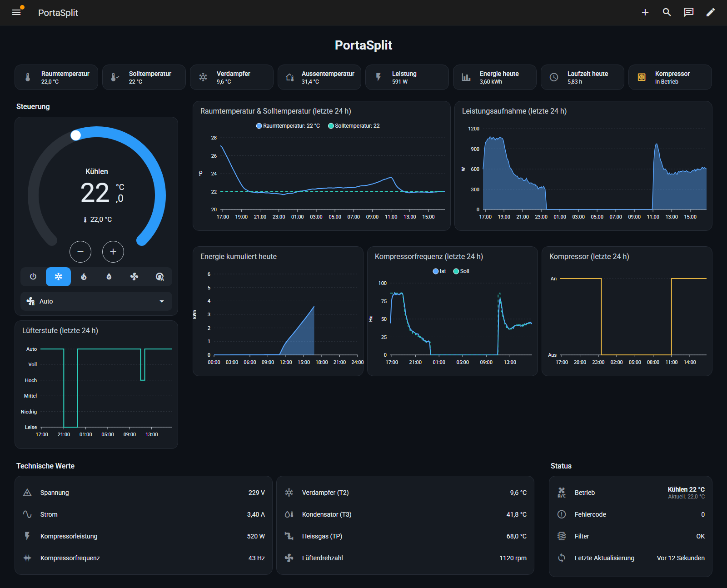Select the fan-only mode icon
727x588 pixels.
point(134,277)
